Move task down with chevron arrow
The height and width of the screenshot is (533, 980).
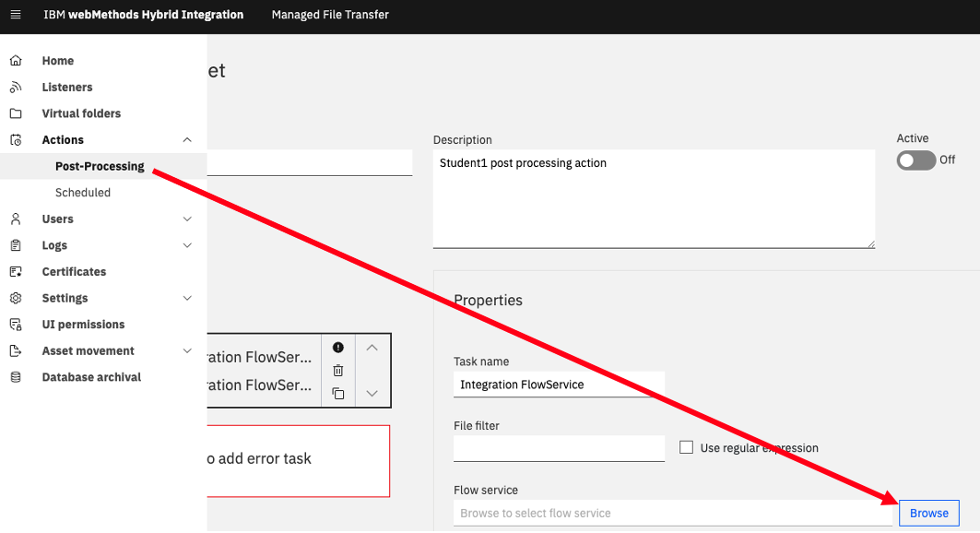[372, 394]
